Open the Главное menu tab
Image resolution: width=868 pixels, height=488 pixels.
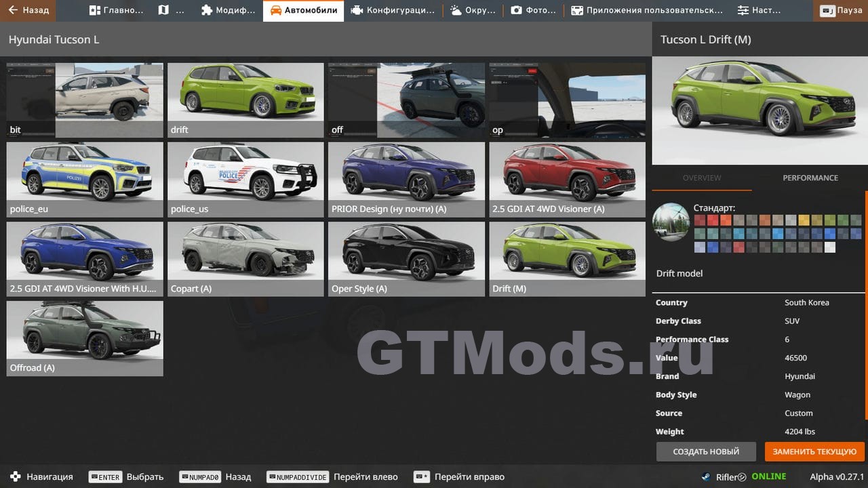point(115,11)
